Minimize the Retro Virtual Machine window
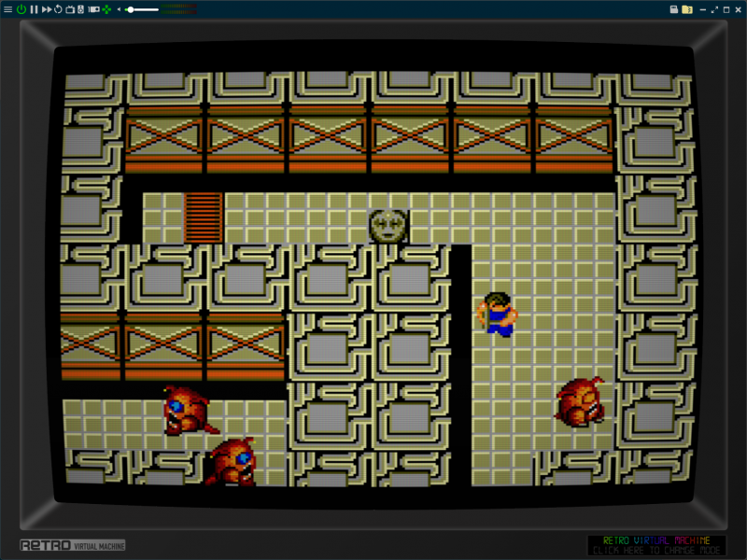747x560 pixels. coord(703,9)
